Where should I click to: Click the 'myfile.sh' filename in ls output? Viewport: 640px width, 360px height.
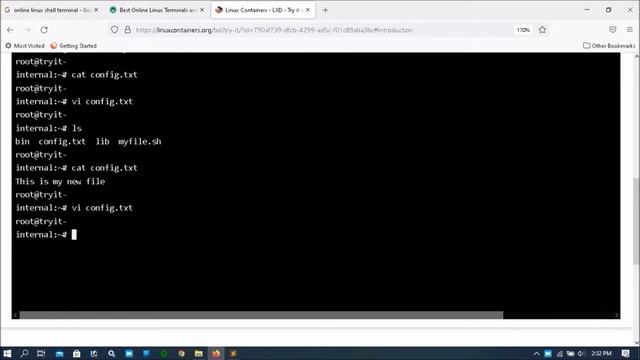[x=140, y=142]
